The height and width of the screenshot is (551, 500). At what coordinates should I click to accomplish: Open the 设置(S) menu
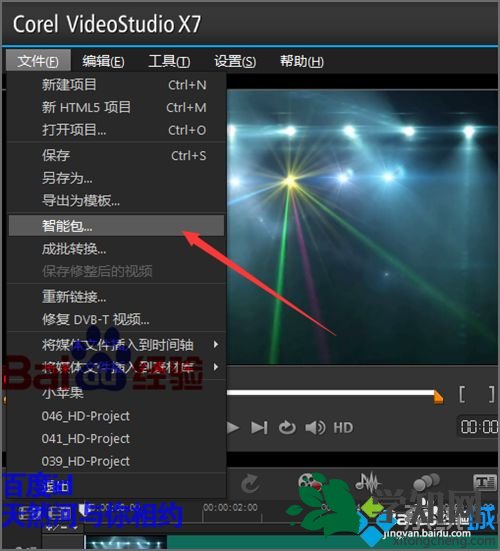tap(235, 61)
